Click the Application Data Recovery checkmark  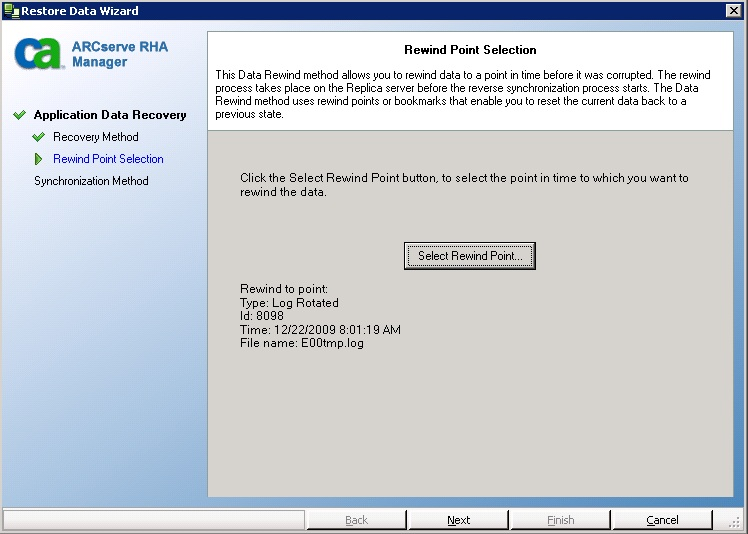20,115
